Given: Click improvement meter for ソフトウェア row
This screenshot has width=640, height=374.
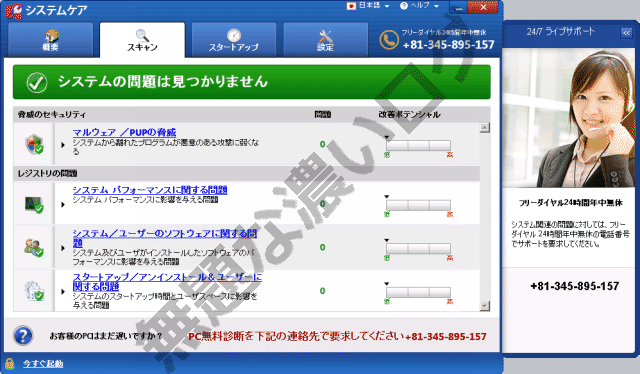Looking at the screenshot, I should (x=418, y=248).
